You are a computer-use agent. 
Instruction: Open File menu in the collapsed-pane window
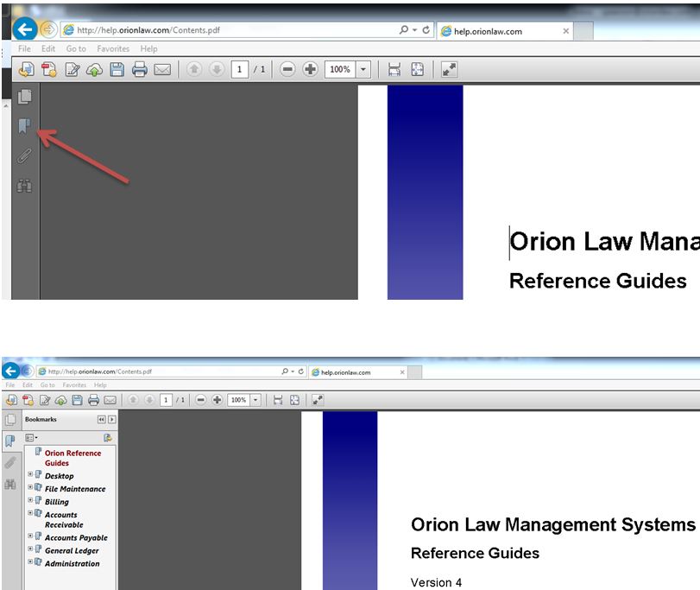(x=24, y=48)
